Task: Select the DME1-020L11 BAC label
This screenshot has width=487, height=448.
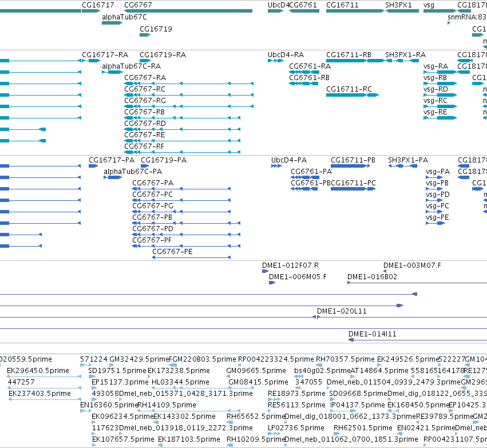Action: pos(342,311)
